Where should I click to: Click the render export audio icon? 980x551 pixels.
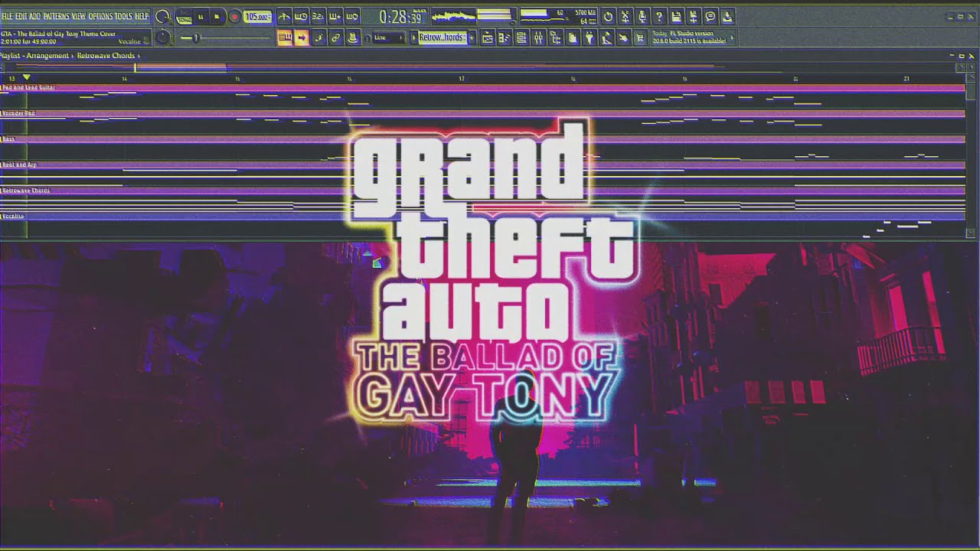point(694,16)
